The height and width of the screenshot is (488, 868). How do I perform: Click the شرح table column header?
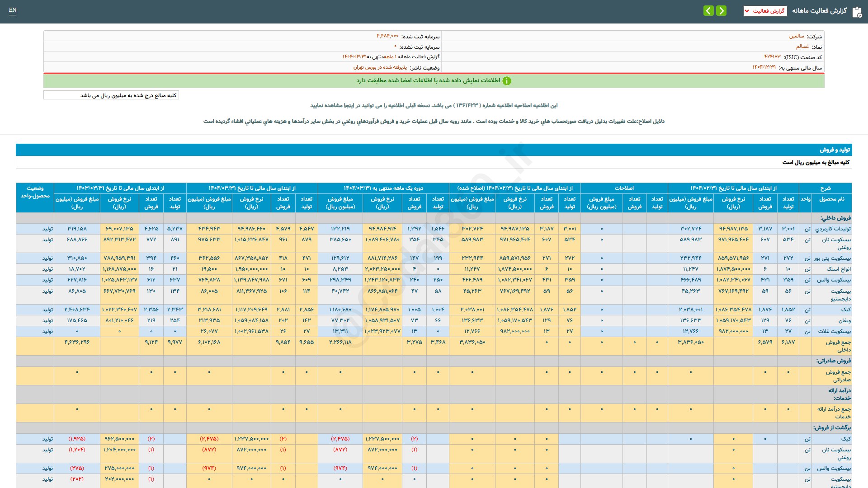pos(825,188)
